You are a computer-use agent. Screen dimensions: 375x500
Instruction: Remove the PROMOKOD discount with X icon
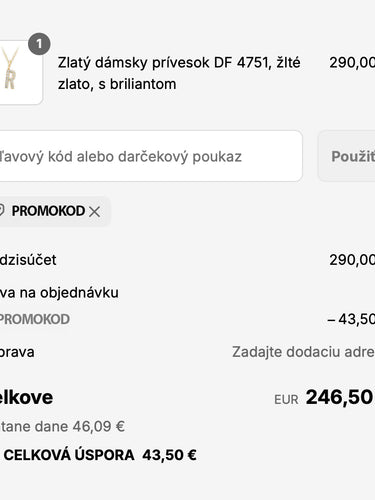click(x=95, y=211)
